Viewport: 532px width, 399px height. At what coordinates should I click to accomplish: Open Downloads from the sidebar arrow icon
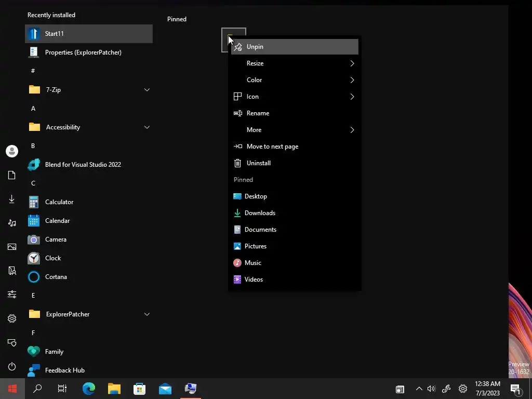pos(12,199)
